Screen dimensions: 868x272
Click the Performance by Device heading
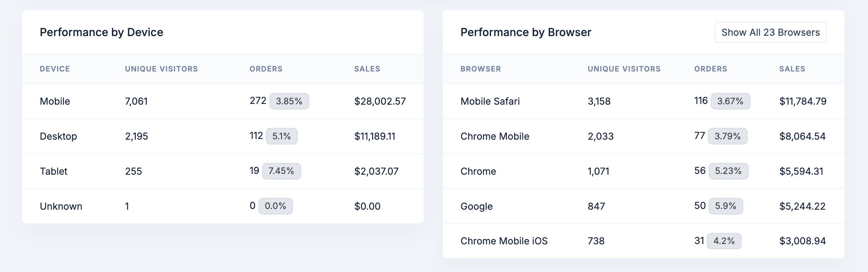[x=102, y=32]
